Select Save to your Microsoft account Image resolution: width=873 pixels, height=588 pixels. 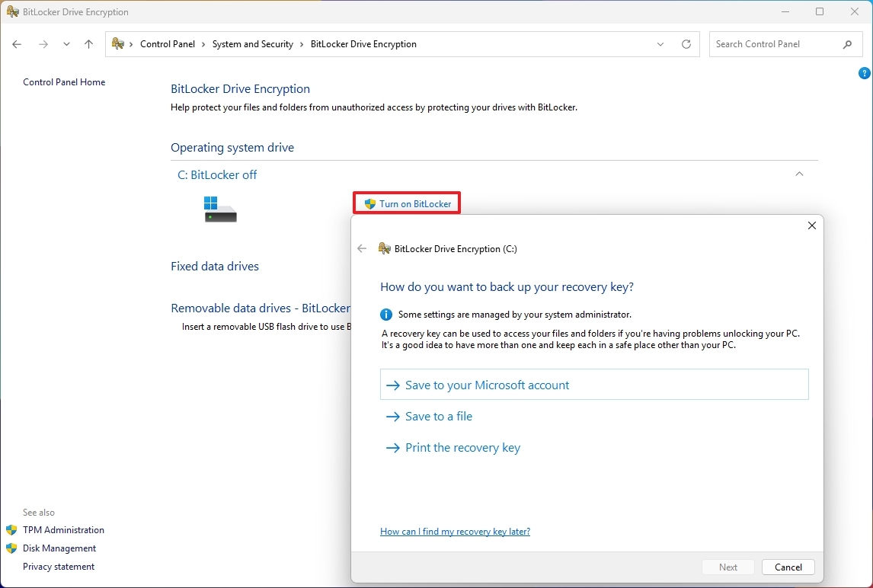[487, 385]
